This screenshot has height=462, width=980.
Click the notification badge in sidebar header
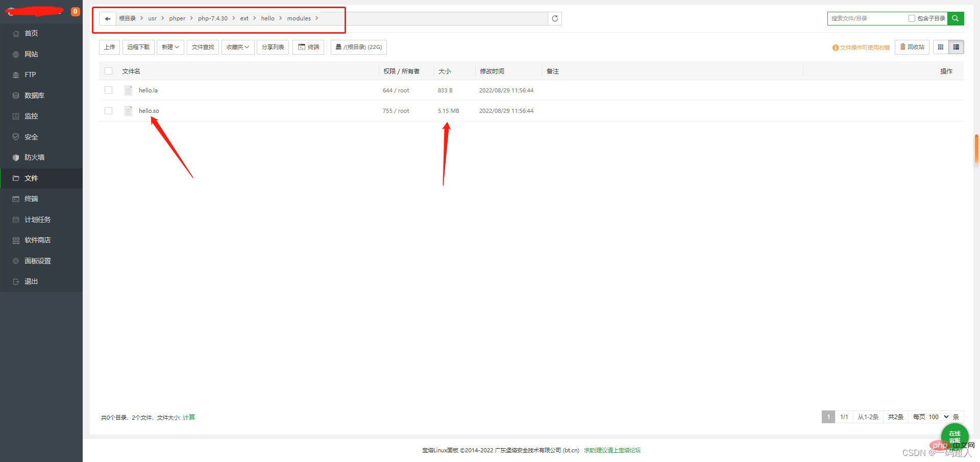76,11
